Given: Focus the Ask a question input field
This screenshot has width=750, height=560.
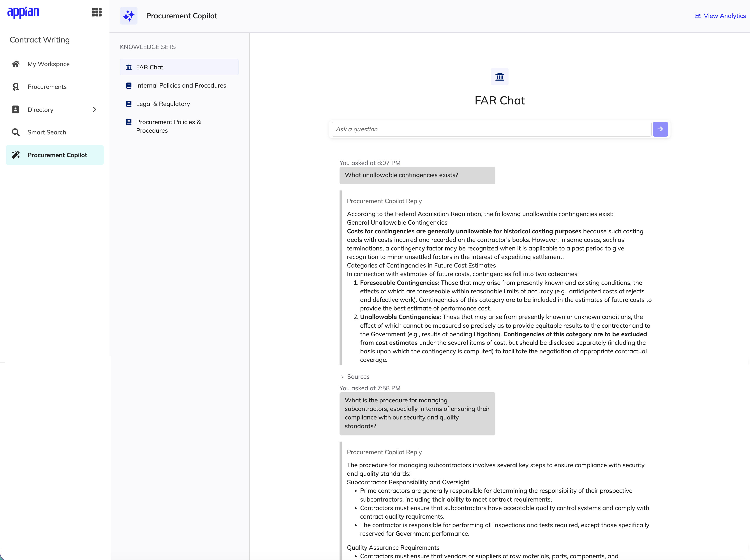Looking at the screenshot, I should (x=491, y=129).
